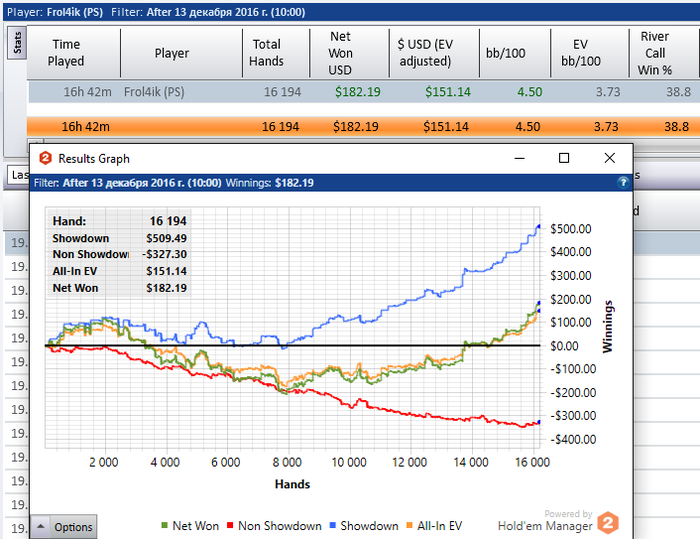Click the All-In EV legend orange swatch
This screenshot has height=539, width=700.
click(x=409, y=526)
